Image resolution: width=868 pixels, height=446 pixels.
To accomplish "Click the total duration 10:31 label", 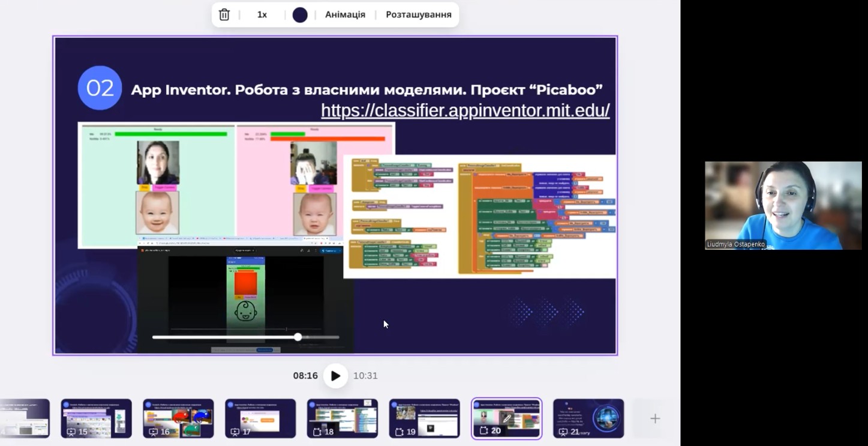I will (x=365, y=376).
